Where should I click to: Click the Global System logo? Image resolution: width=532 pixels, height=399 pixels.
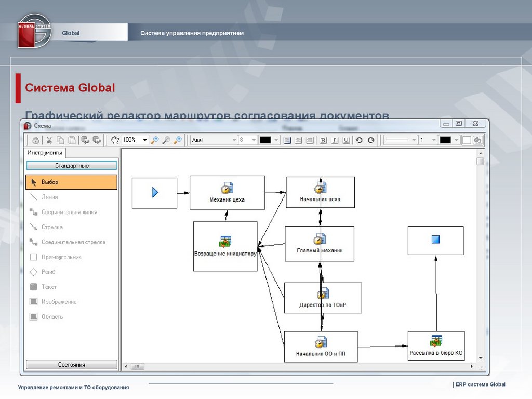pyautogui.click(x=34, y=31)
